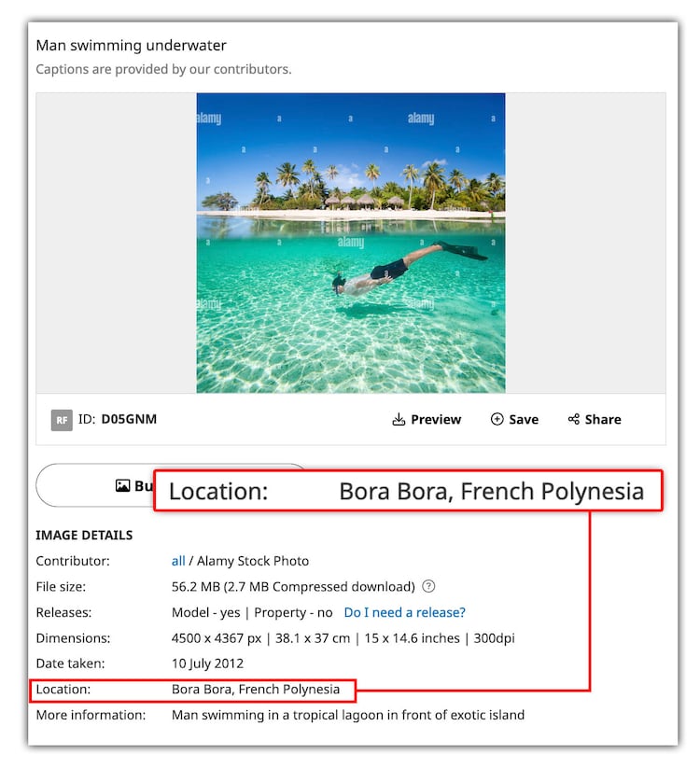Screen dimensions: 700x768
Task: Open the 'Do I need a release?' link
Action: pyautogui.click(x=404, y=612)
